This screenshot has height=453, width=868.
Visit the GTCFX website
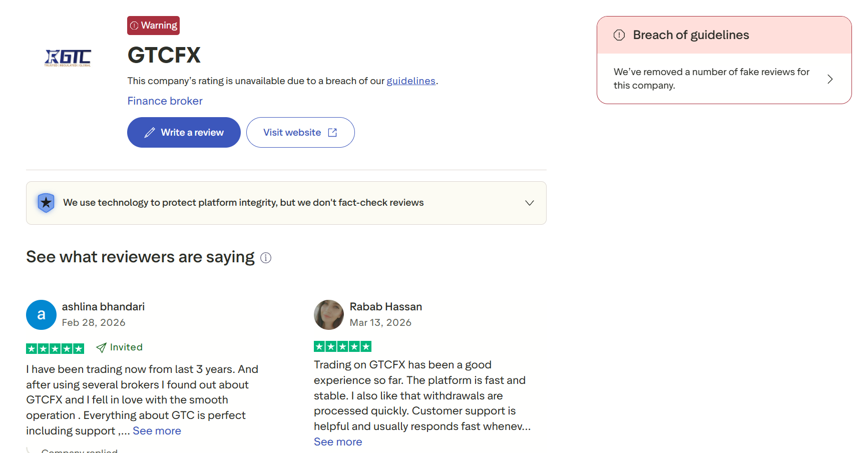tap(300, 132)
